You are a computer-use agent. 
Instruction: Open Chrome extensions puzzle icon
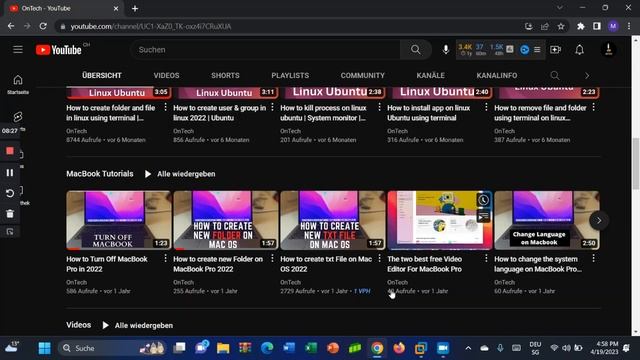(580, 27)
